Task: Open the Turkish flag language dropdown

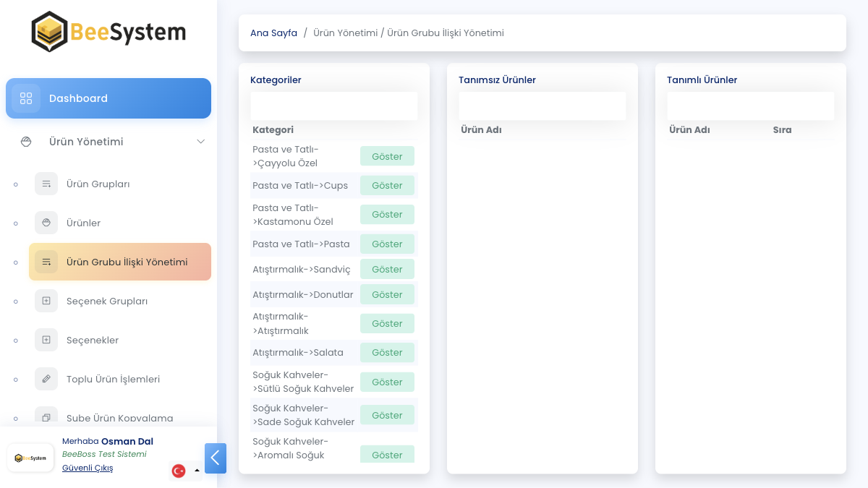Action: coord(185,471)
